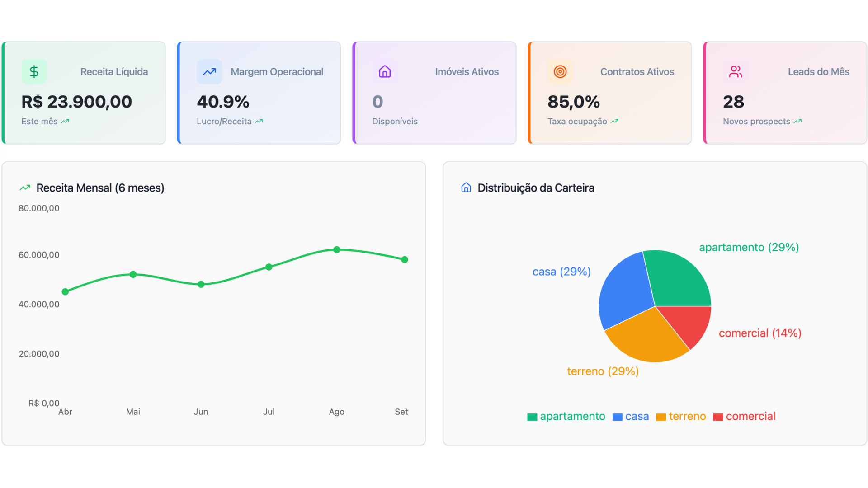Click the 85,0% occupancy value
The height and width of the screenshot is (488, 868).
click(574, 102)
